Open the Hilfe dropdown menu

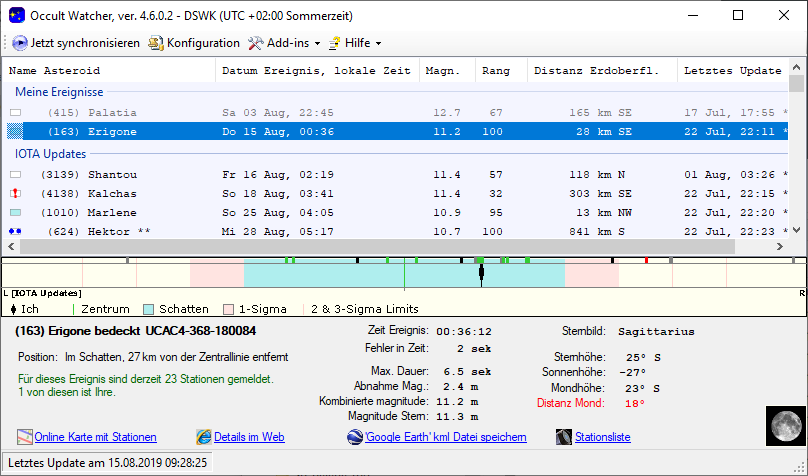pyautogui.click(x=355, y=43)
